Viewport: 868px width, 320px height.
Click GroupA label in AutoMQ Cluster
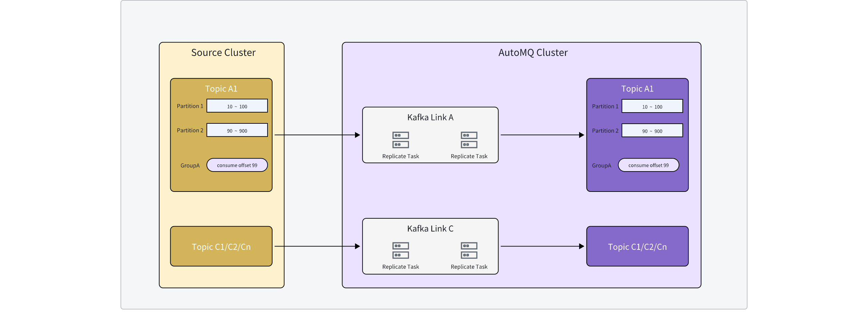click(x=601, y=165)
